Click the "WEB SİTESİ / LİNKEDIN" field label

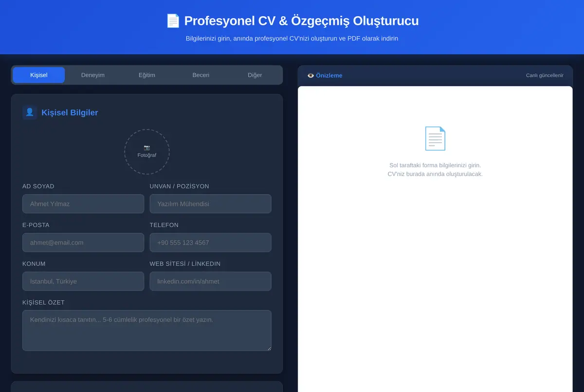(185, 264)
